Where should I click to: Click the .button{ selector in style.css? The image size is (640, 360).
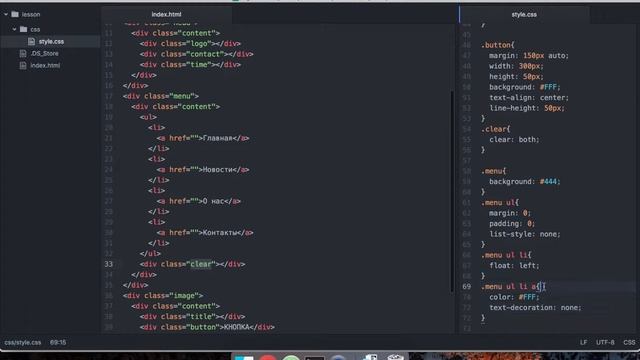pyautogui.click(x=498, y=45)
